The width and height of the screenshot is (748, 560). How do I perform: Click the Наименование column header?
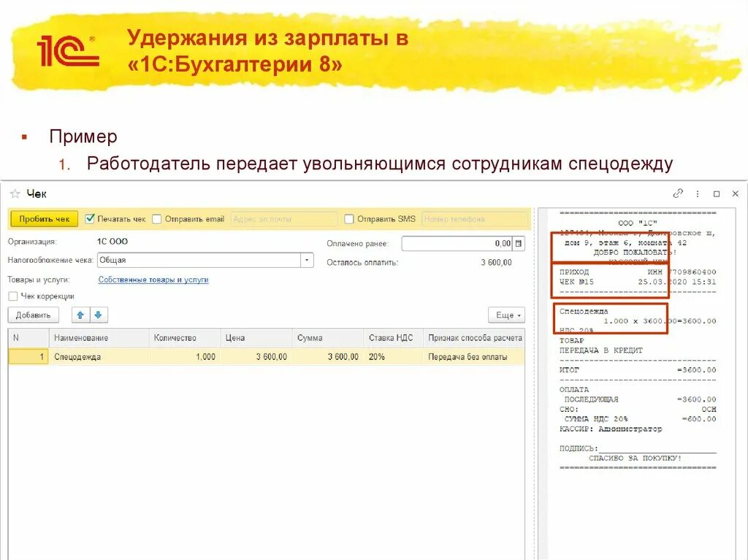[x=99, y=338]
